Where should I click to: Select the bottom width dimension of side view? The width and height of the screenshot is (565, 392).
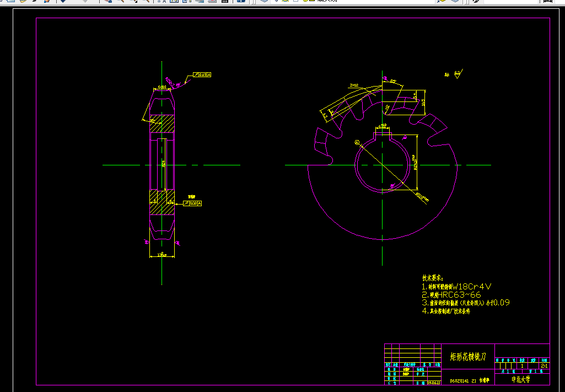coord(162,255)
